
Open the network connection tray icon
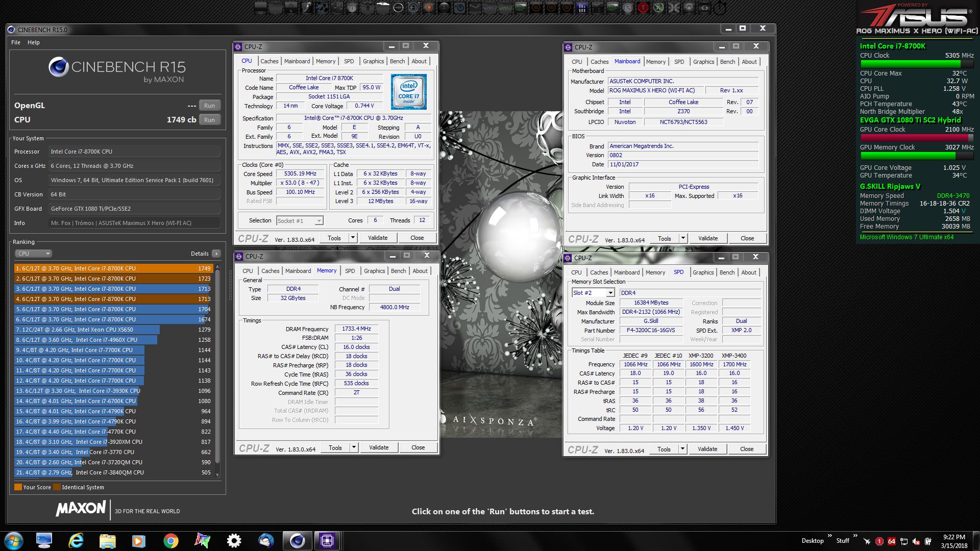point(904,541)
